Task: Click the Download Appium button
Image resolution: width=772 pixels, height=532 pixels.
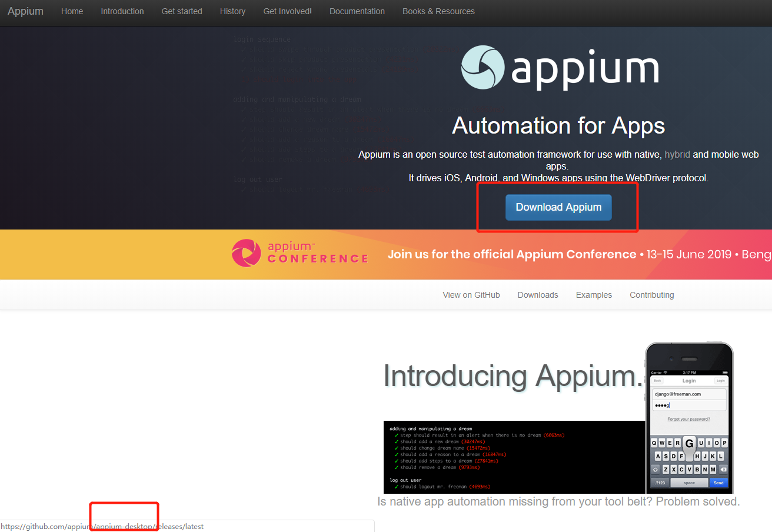Action: coord(558,207)
